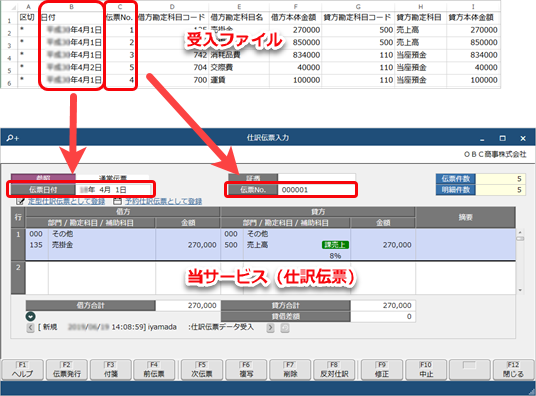Select row 1 header in journal grid
536x396 pixels.
[18, 245]
